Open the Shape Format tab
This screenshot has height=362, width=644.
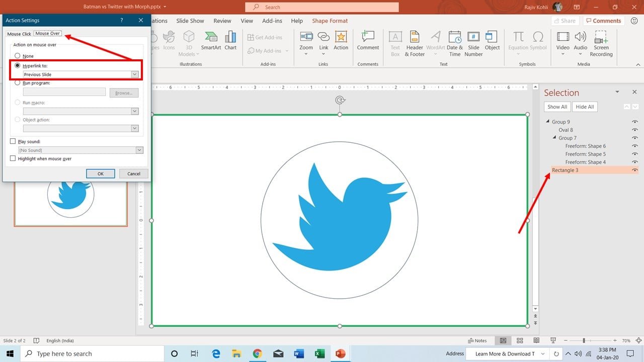point(330,21)
